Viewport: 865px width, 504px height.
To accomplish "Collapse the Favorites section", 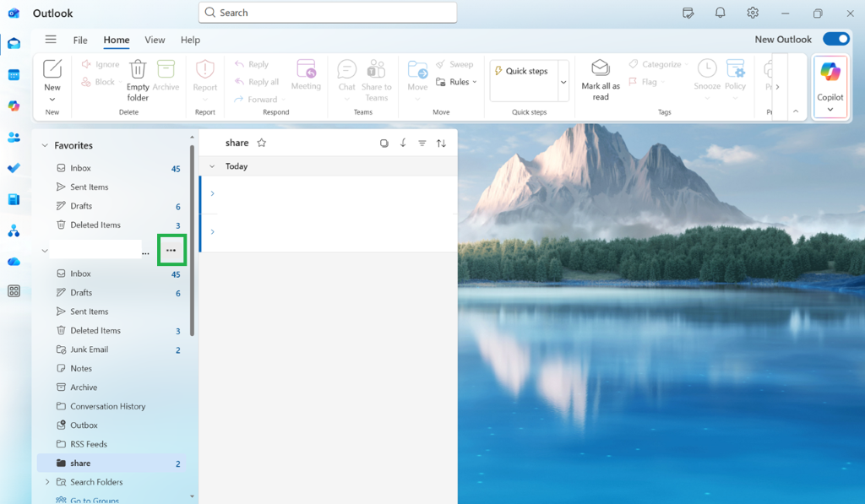I will tap(45, 145).
